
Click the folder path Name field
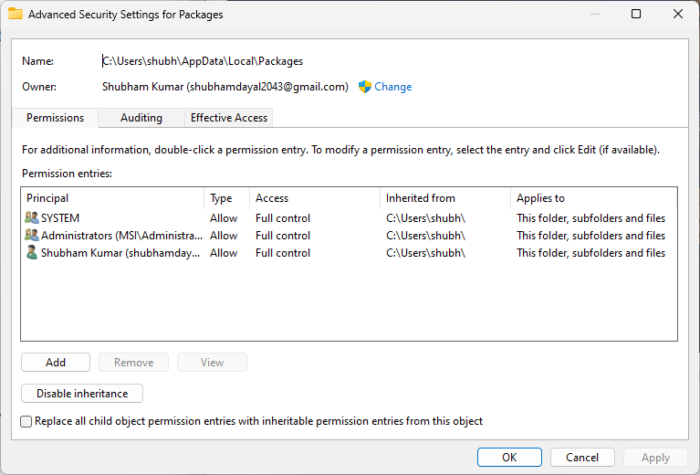click(x=203, y=61)
